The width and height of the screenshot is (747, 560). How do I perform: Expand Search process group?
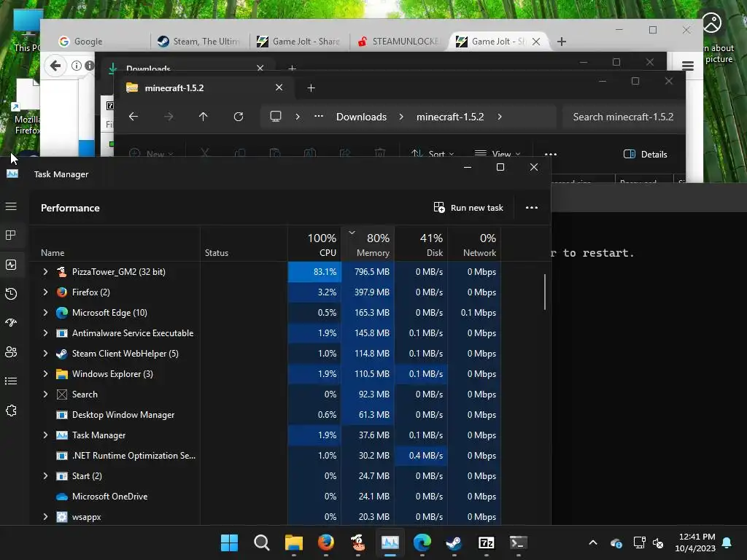coord(45,394)
